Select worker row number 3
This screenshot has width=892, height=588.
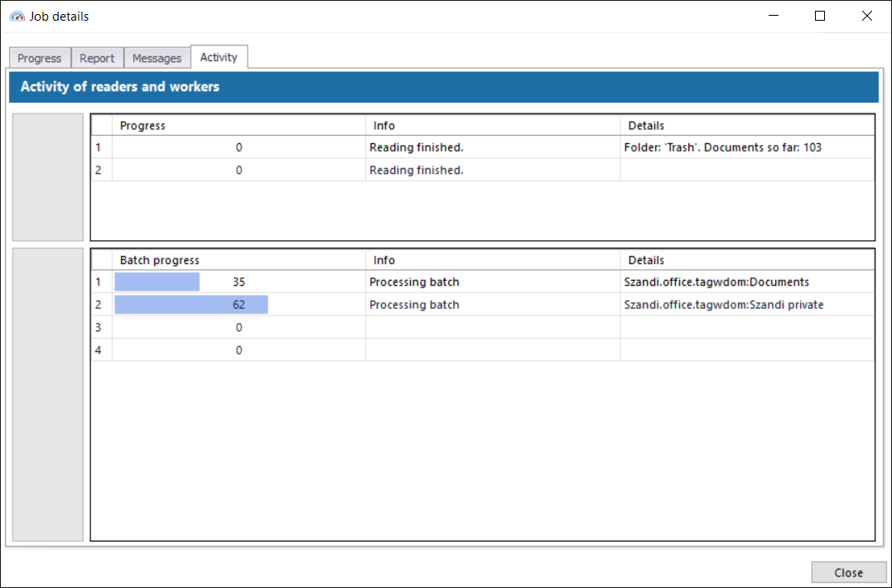click(100, 327)
